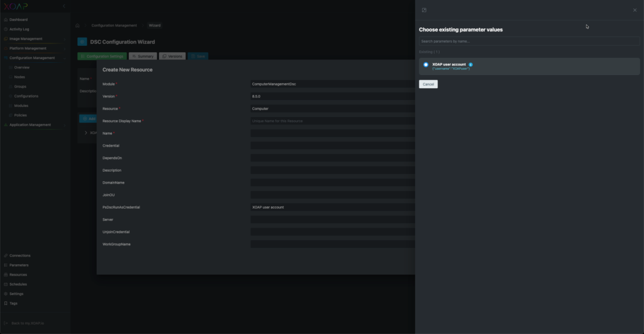Click the "username":"XOAPuser" value text
The image size is (644, 334).
coord(451,69)
